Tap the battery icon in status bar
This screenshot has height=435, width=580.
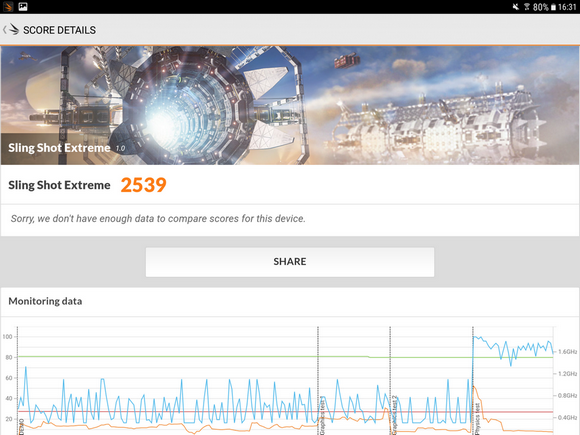point(553,7)
